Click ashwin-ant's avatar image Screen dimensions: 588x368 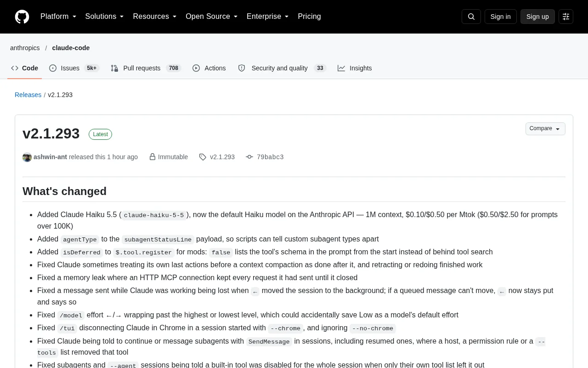click(x=27, y=157)
